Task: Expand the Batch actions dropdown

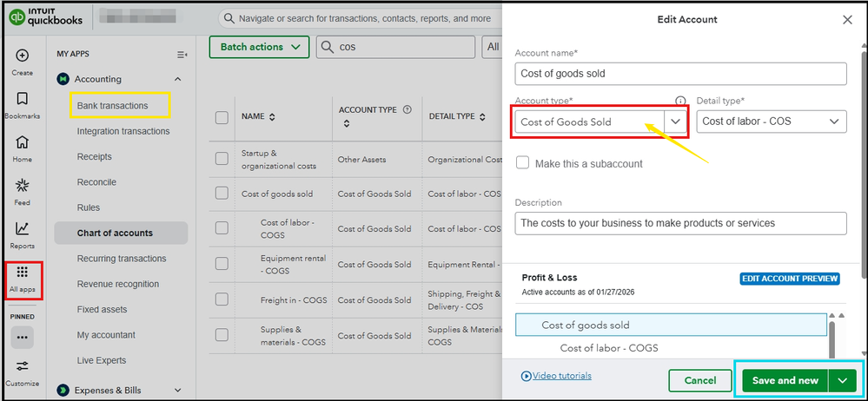Action: pos(259,47)
